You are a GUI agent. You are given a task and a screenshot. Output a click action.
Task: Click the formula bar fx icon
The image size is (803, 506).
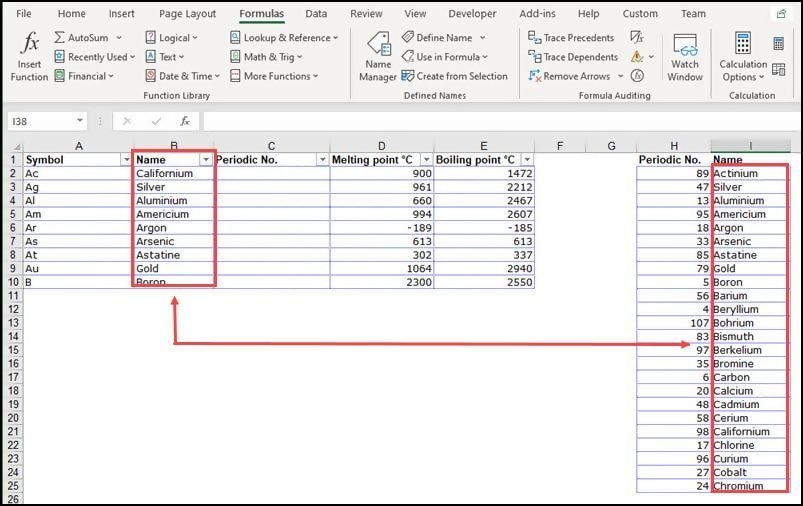tap(185, 121)
